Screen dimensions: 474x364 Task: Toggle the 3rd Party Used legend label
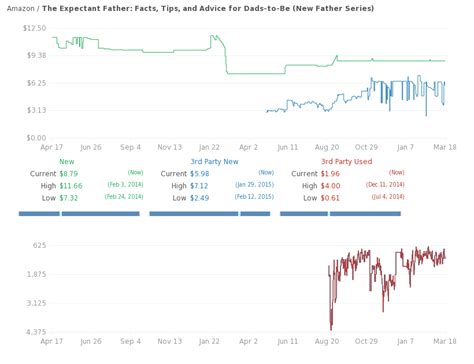347,162
